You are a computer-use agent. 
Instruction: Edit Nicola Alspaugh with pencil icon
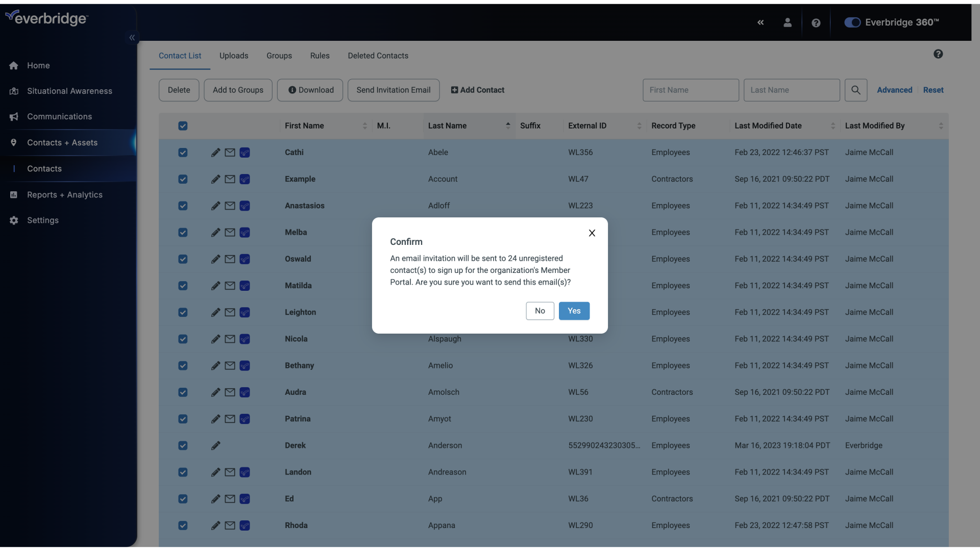(x=216, y=339)
